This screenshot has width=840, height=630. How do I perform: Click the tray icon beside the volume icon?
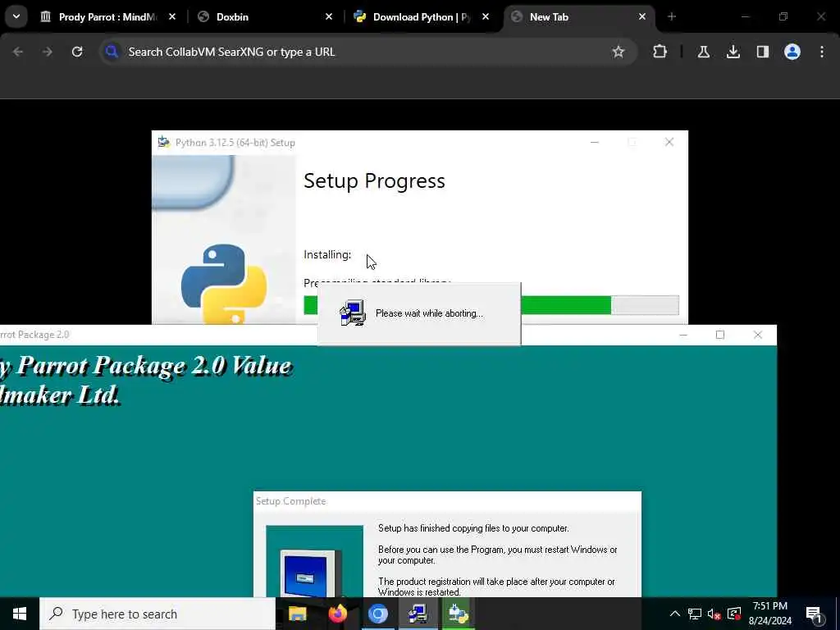pos(734,614)
